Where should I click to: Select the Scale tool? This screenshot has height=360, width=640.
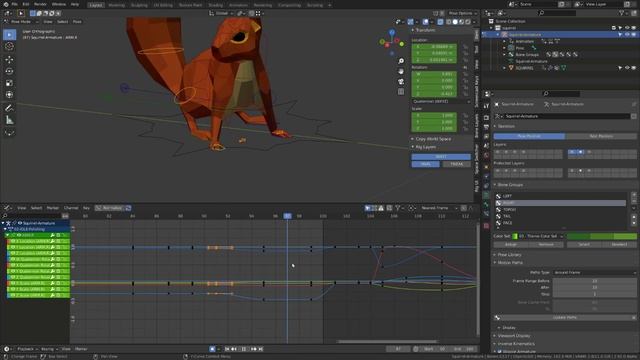[x=9, y=83]
